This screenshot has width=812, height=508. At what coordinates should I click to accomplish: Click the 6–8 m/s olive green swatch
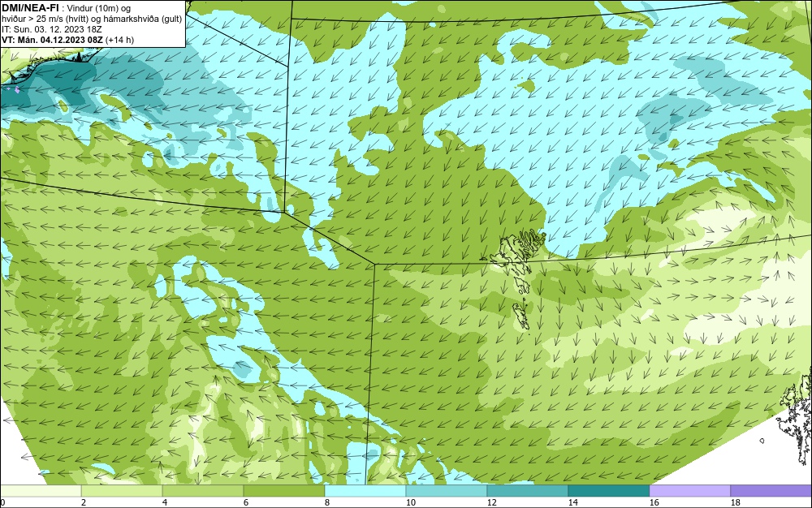283,491
